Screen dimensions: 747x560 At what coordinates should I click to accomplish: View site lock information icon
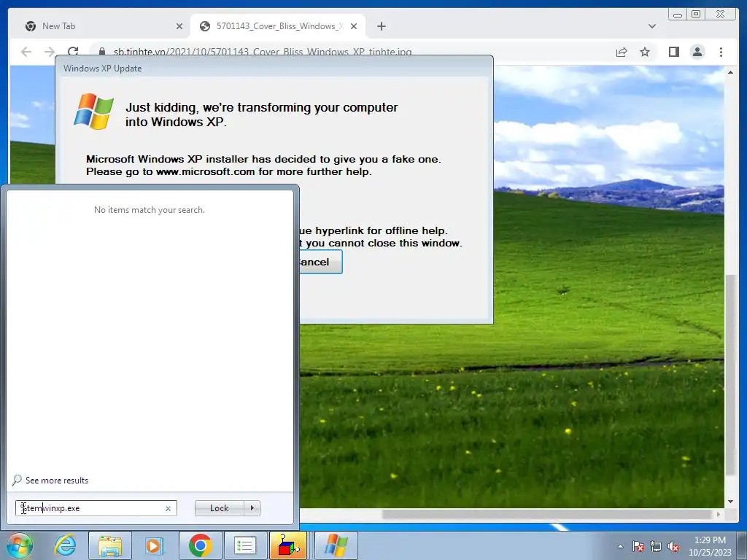coord(102,52)
